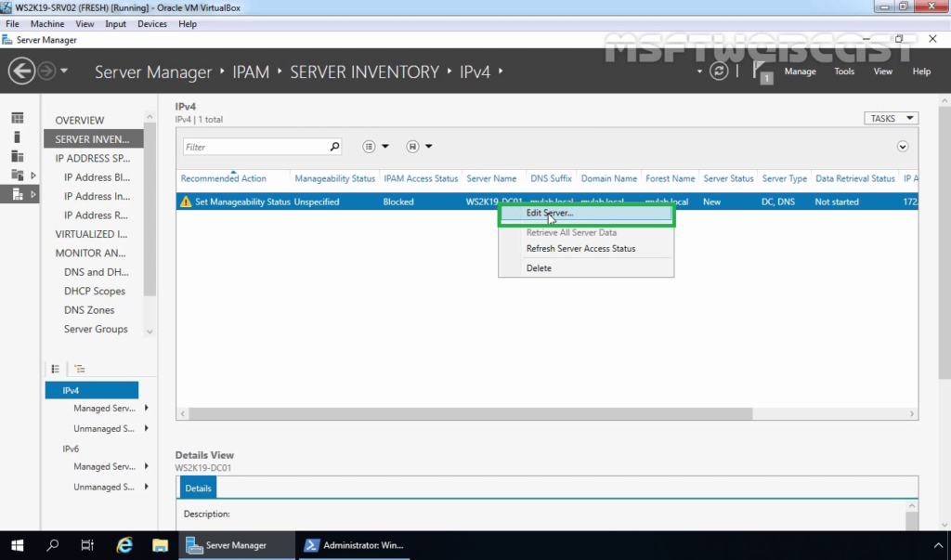Click the navigation pane vertical scrollbar
This screenshot has height=560, width=951.
coord(150,209)
